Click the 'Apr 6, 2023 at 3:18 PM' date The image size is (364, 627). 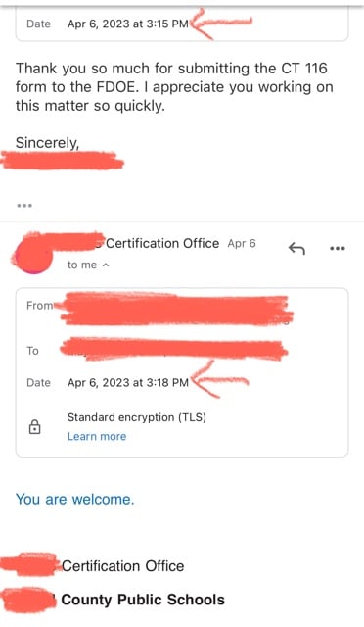[x=128, y=383]
